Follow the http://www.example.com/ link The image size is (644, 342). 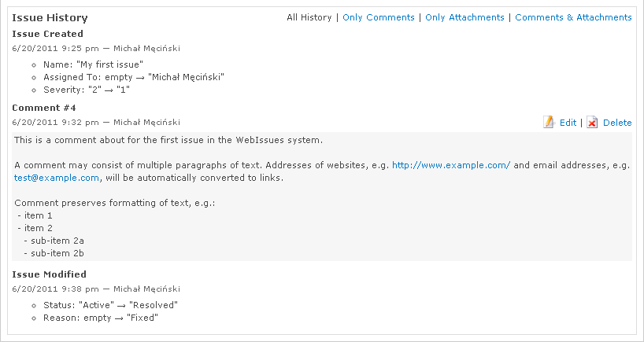451,165
